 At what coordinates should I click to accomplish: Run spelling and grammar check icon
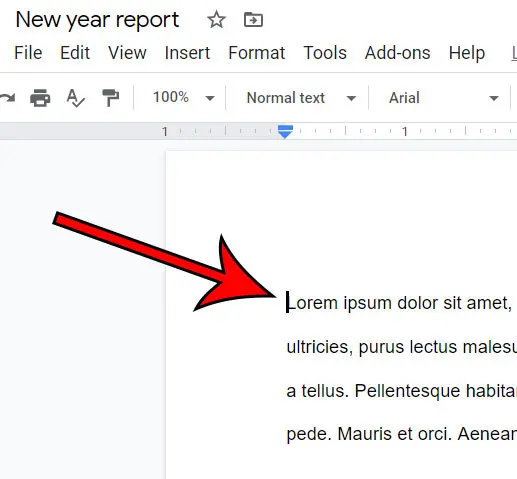click(x=76, y=98)
